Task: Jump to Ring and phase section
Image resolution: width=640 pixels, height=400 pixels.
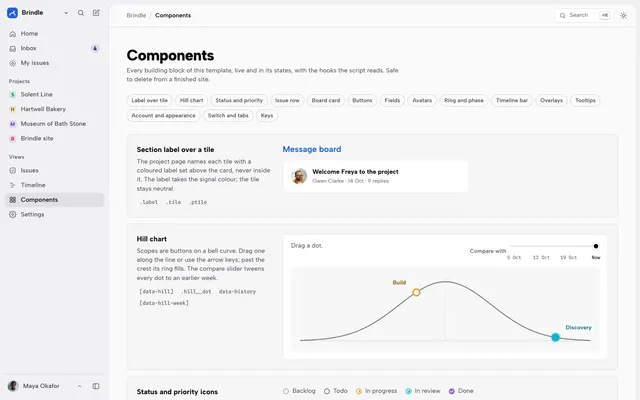Action: click(464, 100)
